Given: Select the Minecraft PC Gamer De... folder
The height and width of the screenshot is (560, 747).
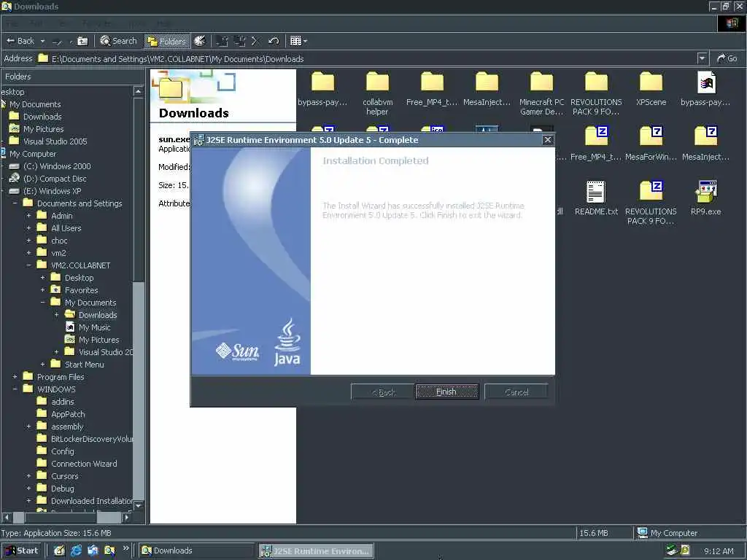Looking at the screenshot, I should (542, 93).
